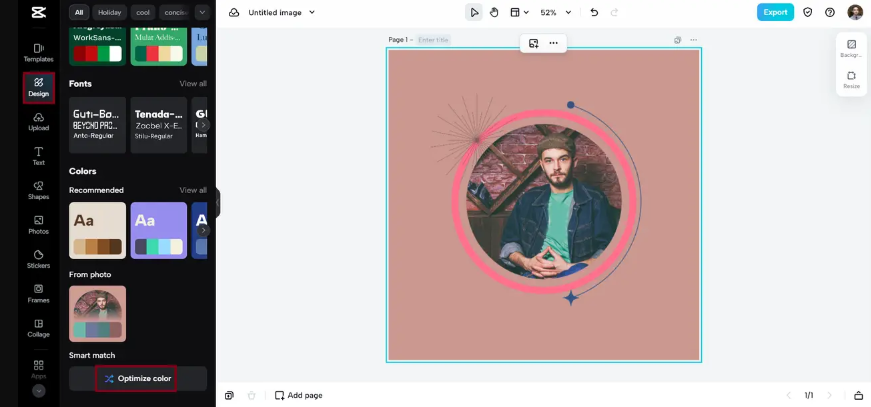The height and width of the screenshot is (407, 871).
Task: Show next recommended colors with arrow
Action: point(204,230)
